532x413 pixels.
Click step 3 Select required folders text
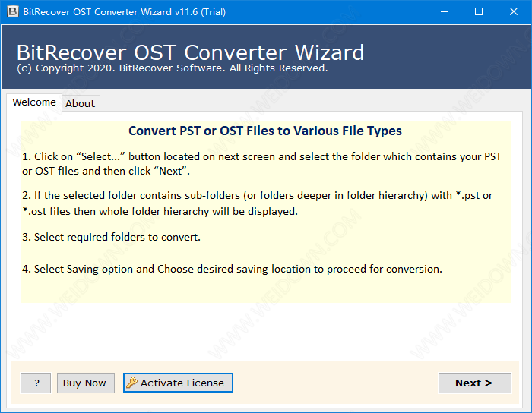pyautogui.click(x=111, y=237)
